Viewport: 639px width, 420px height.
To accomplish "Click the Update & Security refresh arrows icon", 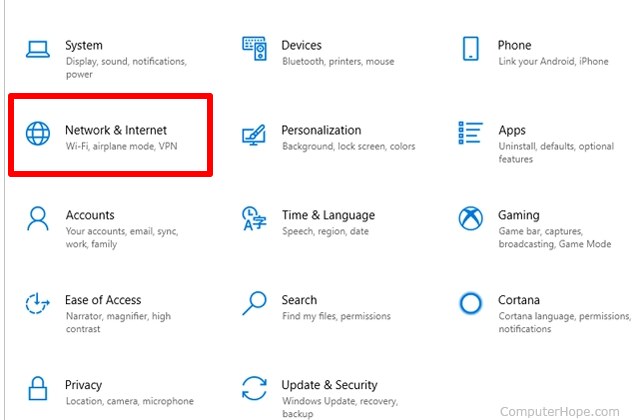I will [x=254, y=388].
